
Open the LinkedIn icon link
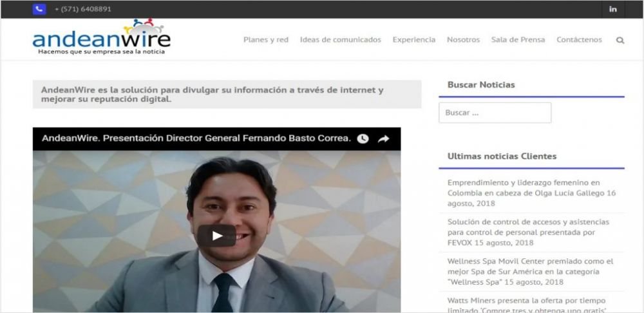click(x=613, y=9)
